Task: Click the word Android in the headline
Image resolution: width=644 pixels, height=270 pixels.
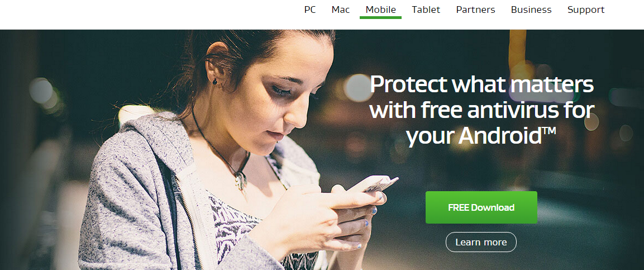Action: 499,136
